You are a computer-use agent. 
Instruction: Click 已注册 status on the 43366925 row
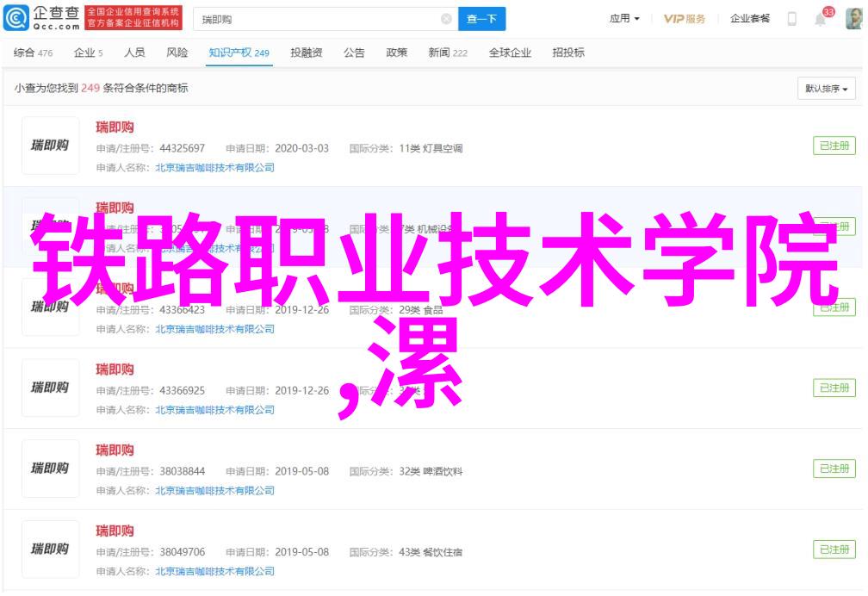pyautogui.click(x=834, y=388)
